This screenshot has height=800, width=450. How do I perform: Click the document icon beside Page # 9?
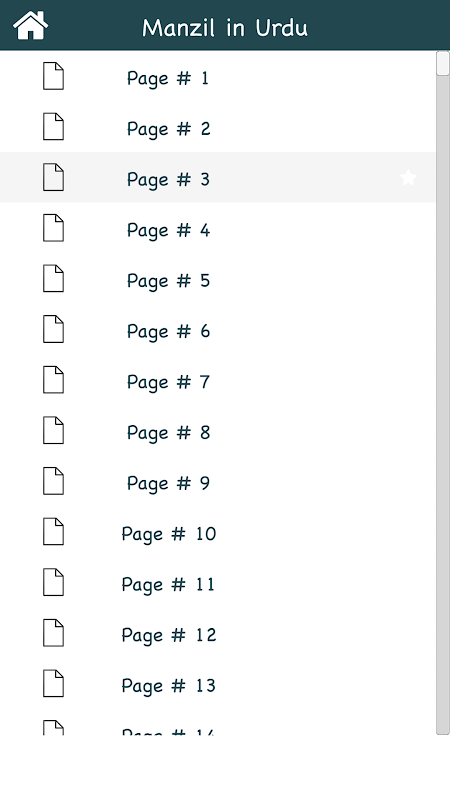click(53, 481)
